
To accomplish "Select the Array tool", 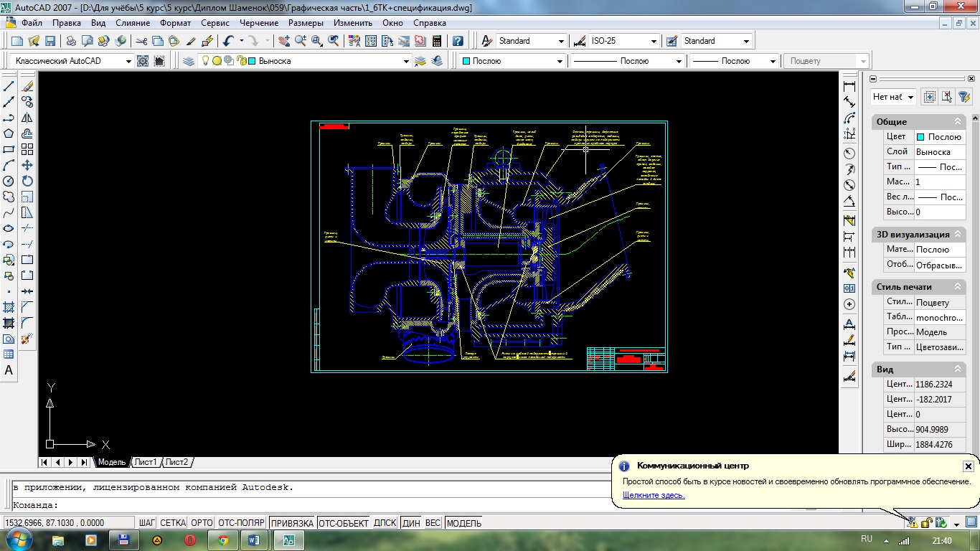I will point(27,149).
